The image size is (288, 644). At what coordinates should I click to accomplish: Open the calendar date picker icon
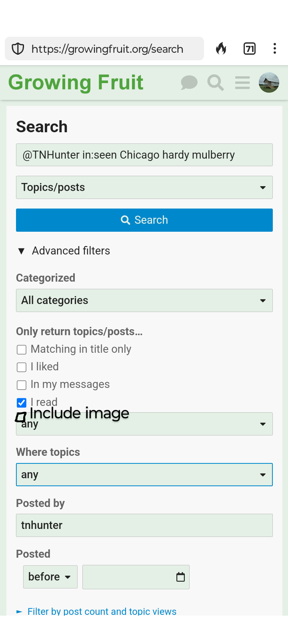180,577
